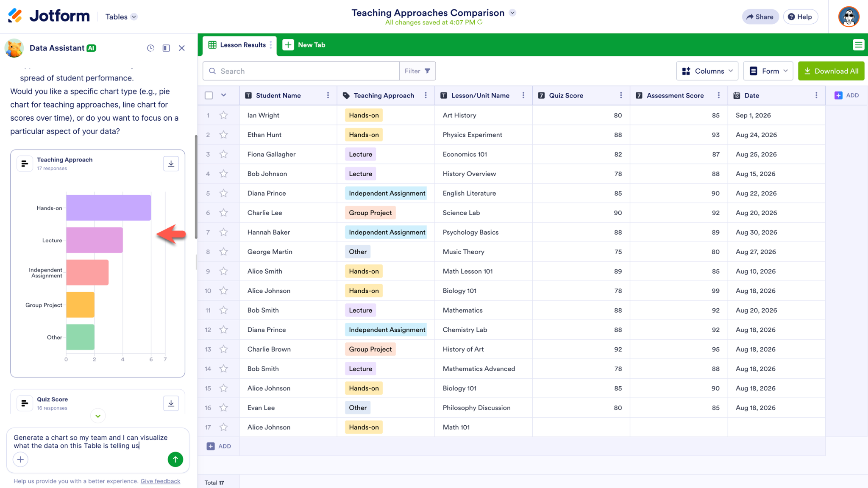Create a New Tab
868x488 pixels.
click(304, 45)
